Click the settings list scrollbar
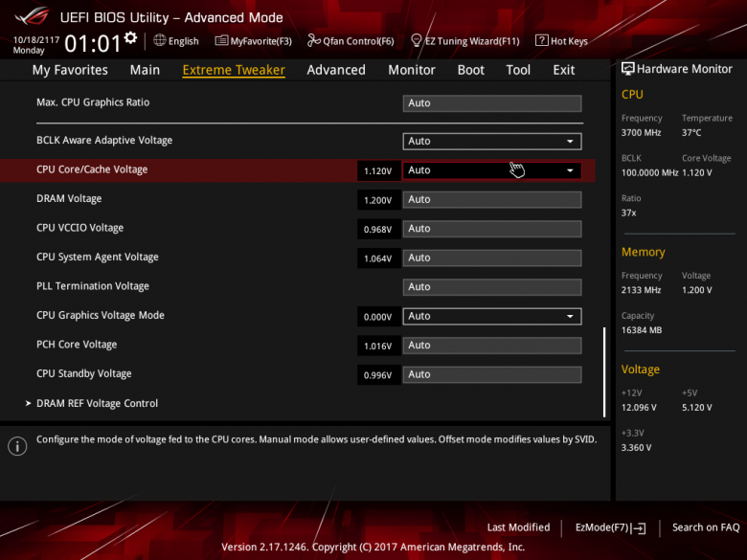Screen dimensions: 747x560 coord(604,372)
